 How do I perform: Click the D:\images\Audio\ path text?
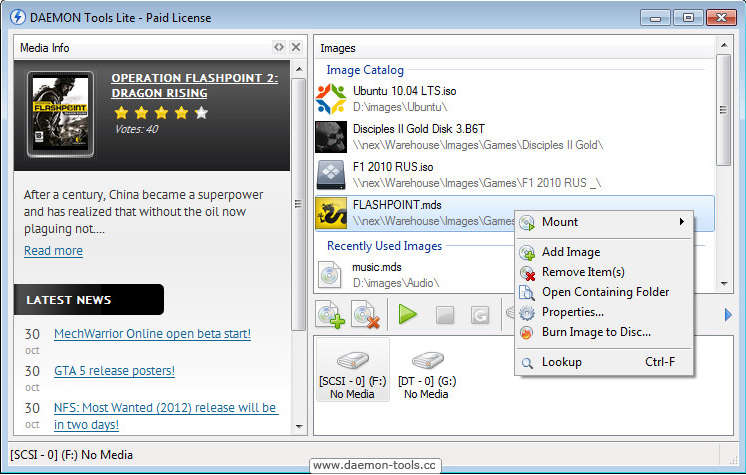(395, 283)
